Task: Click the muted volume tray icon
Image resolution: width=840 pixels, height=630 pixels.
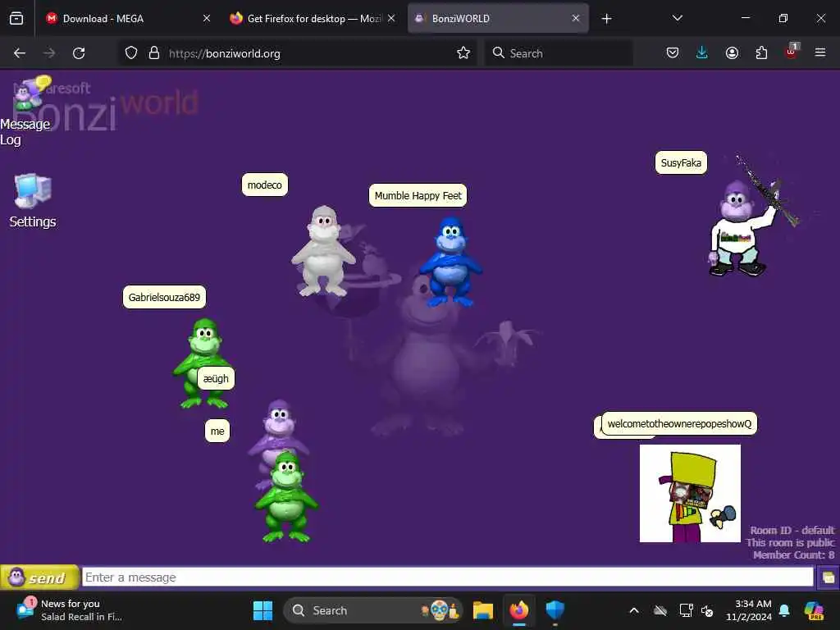Action: (x=707, y=610)
